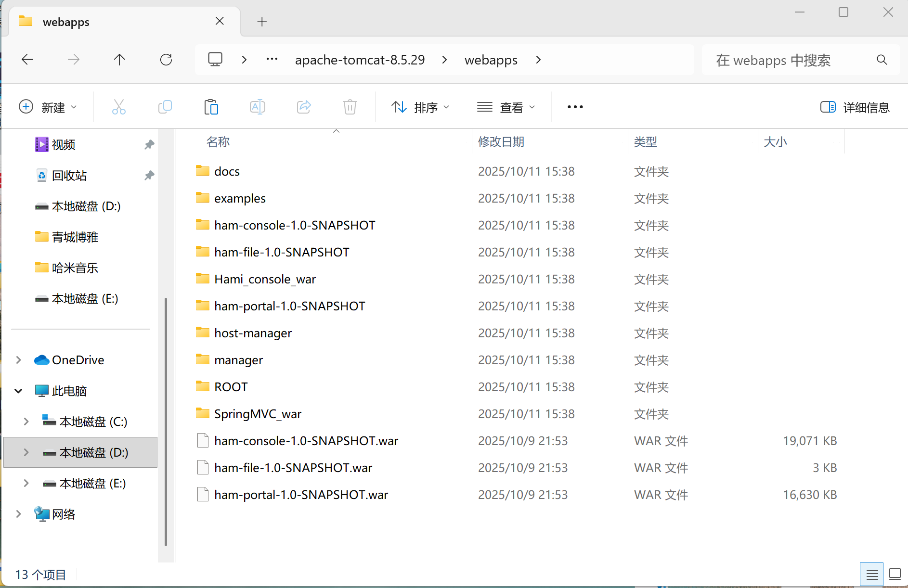Click the Paste clipboard icon
The width and height of the screenshot is (908, 588).
(211, 107)
